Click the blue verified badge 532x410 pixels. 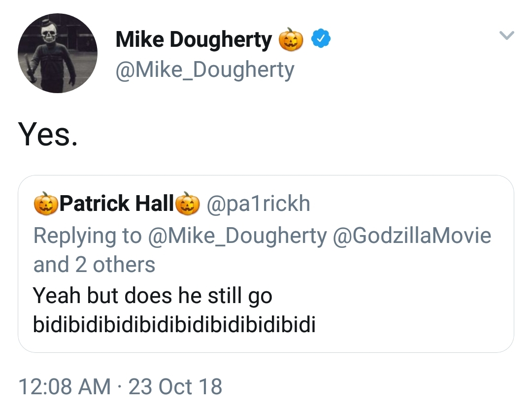click(320, 39)
